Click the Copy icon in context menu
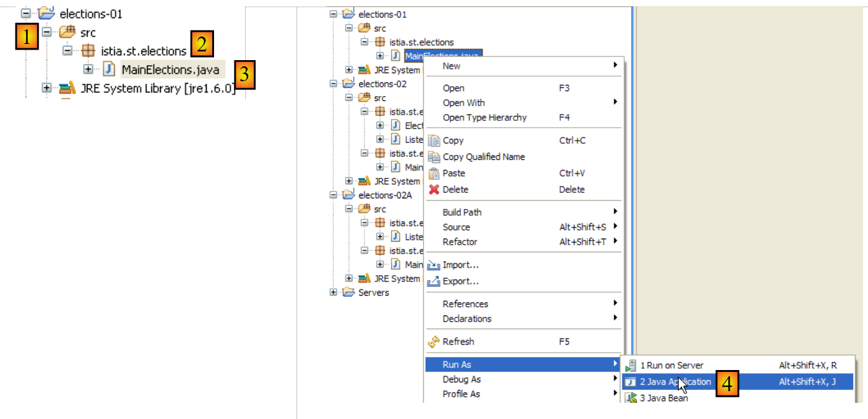Viewport: 868px width, 419px height. (x=434, y=141)
